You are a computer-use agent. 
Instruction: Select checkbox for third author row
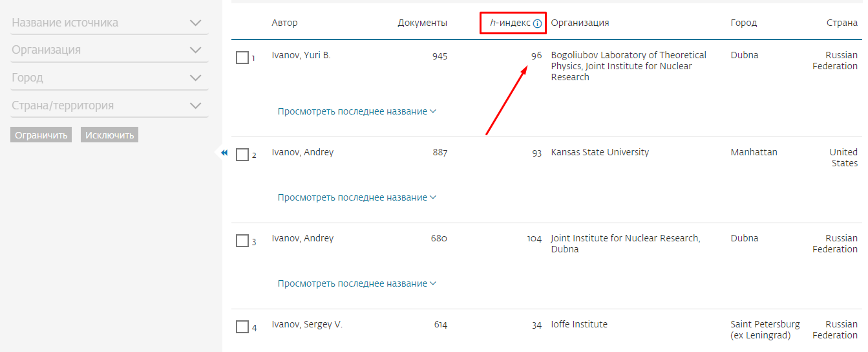pos(242,241)
